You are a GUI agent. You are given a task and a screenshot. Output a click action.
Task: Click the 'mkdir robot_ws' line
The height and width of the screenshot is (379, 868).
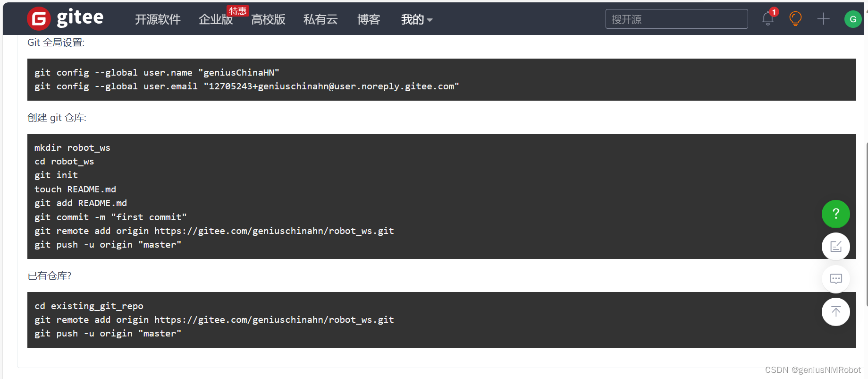72,147
